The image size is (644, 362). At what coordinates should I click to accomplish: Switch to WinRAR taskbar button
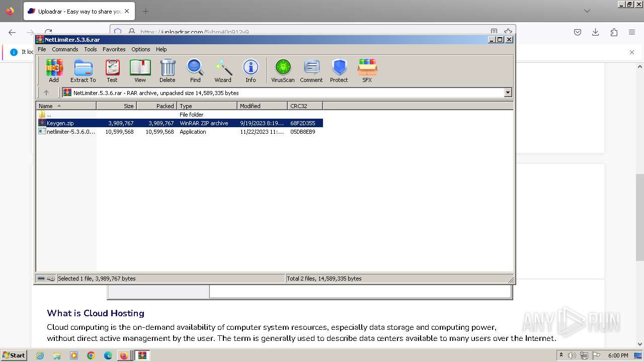pyautogui.click(x=142, y=355)
